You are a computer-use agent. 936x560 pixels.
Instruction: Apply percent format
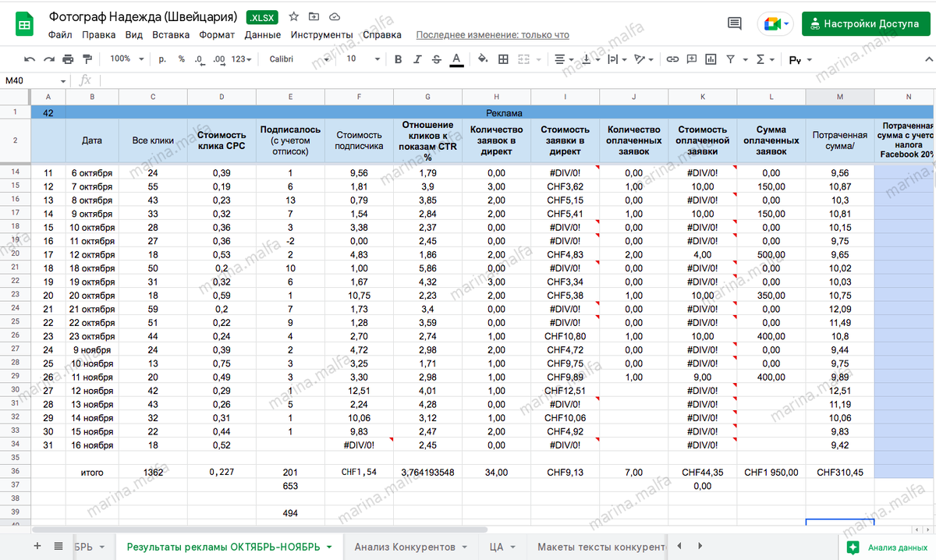coord(182,59)
